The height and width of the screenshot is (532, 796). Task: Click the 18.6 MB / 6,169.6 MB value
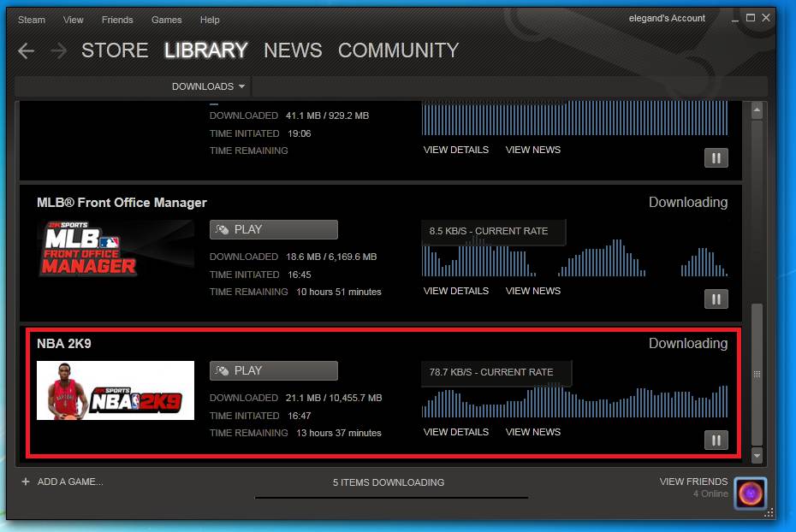click(x=331, y=257)
